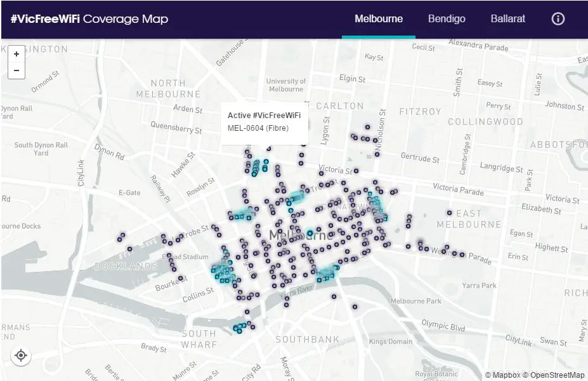
Task: Click the E-Gate label
Action: [x=129, y=192]
